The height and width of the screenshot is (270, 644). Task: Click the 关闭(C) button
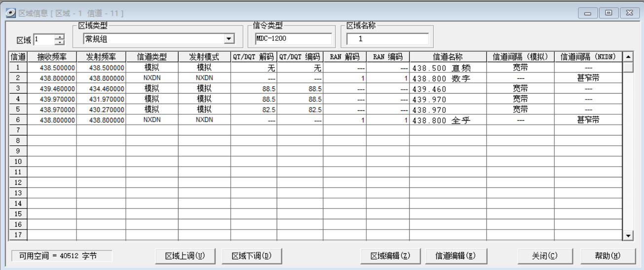coord(545,256)
